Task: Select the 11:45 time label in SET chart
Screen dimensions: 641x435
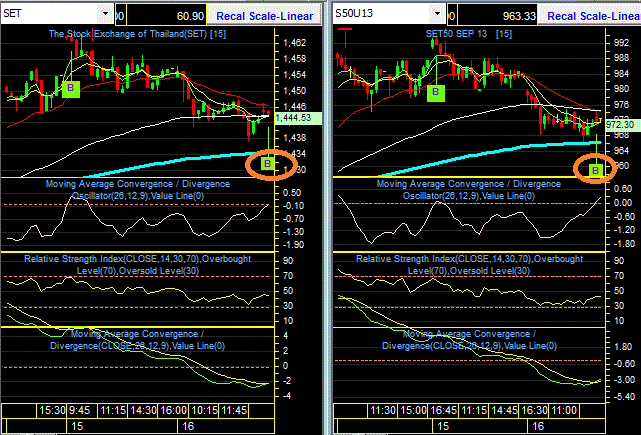Action: [x=234, y=410]
